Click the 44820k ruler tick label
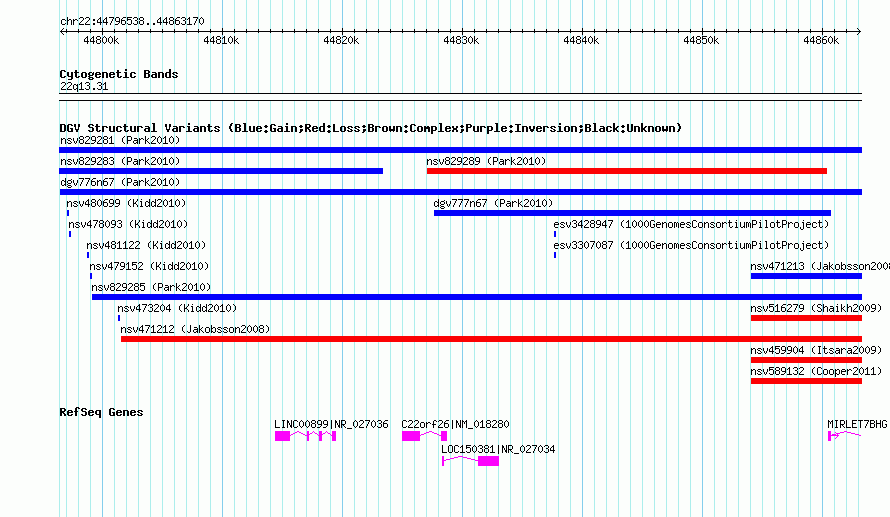 tap(341, 40)
